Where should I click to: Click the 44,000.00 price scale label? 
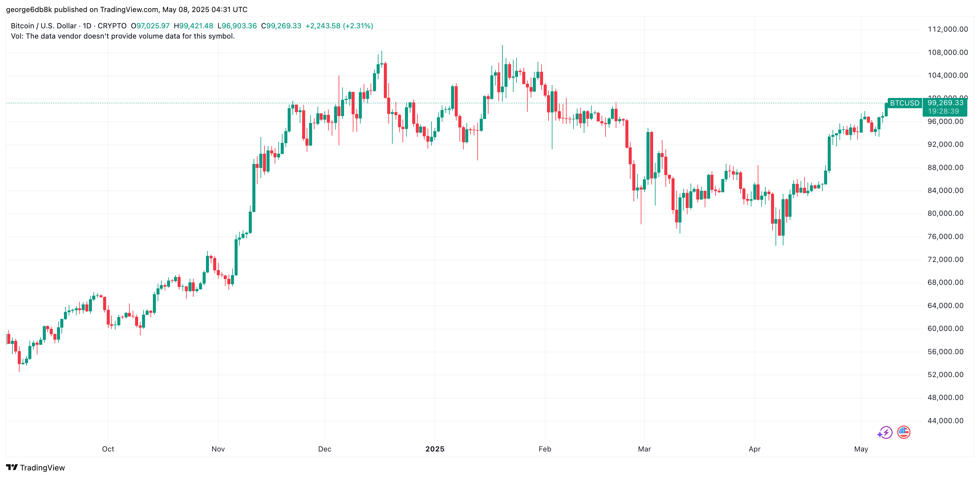(945, 420)
